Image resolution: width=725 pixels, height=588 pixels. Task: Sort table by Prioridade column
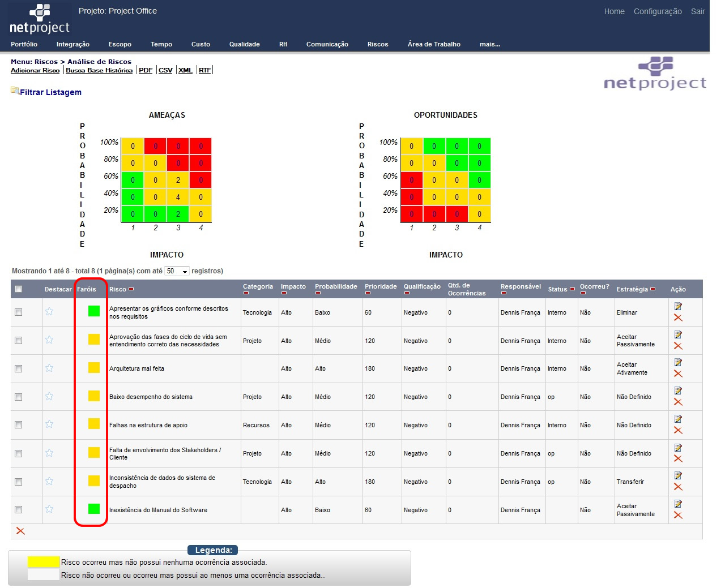pyautogui.click(x=381, y=286)
